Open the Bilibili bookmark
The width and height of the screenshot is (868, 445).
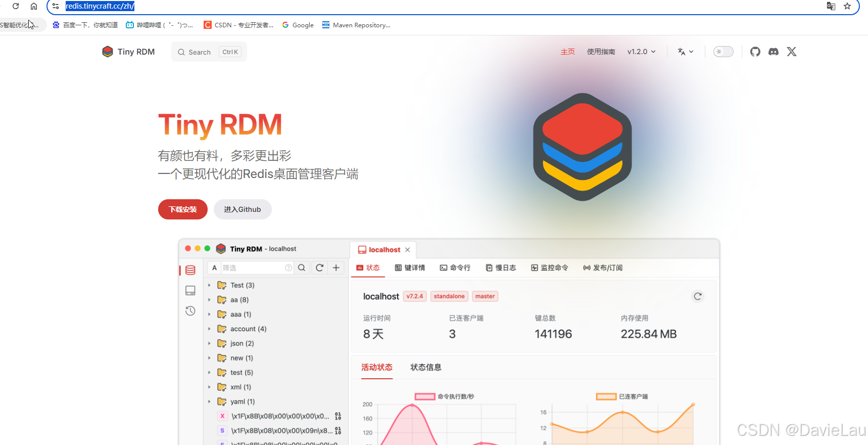[x=159, y=25]
